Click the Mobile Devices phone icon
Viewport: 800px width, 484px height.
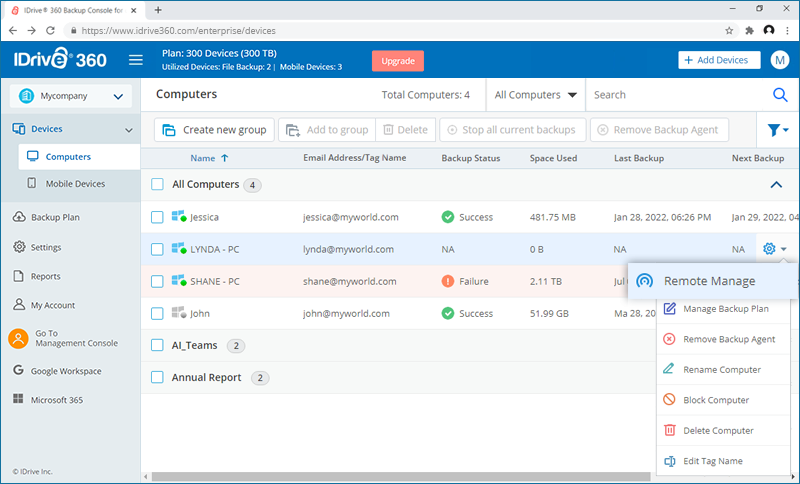click(x=32, y=183)
